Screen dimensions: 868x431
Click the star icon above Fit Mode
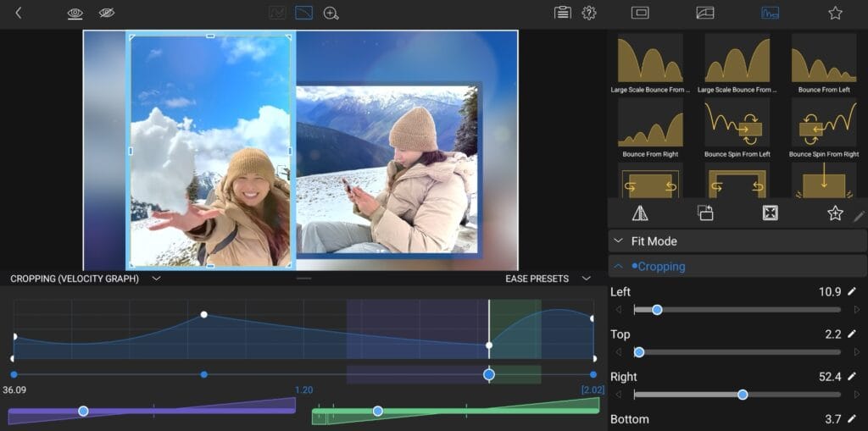pos(835,213)
